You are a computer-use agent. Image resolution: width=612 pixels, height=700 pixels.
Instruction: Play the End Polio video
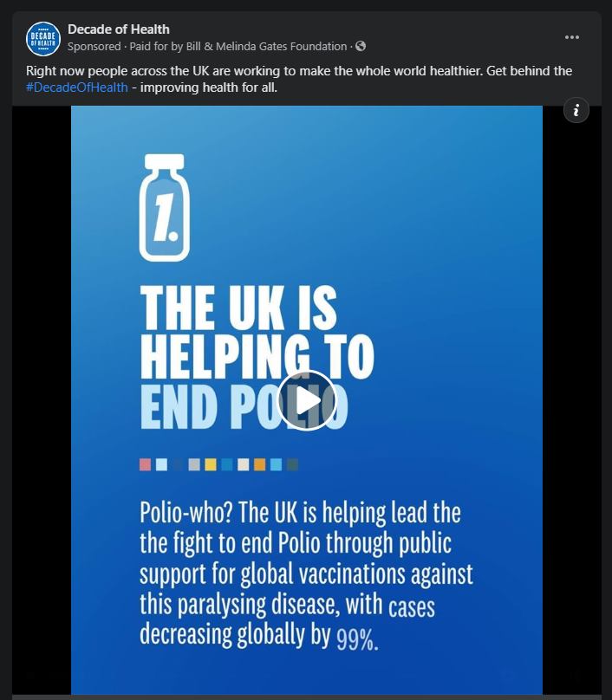(307, 400)
